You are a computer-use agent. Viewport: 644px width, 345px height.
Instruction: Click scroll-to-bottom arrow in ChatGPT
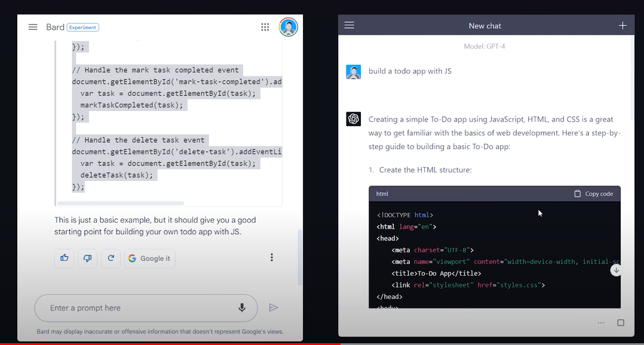(x=616, y=270)
